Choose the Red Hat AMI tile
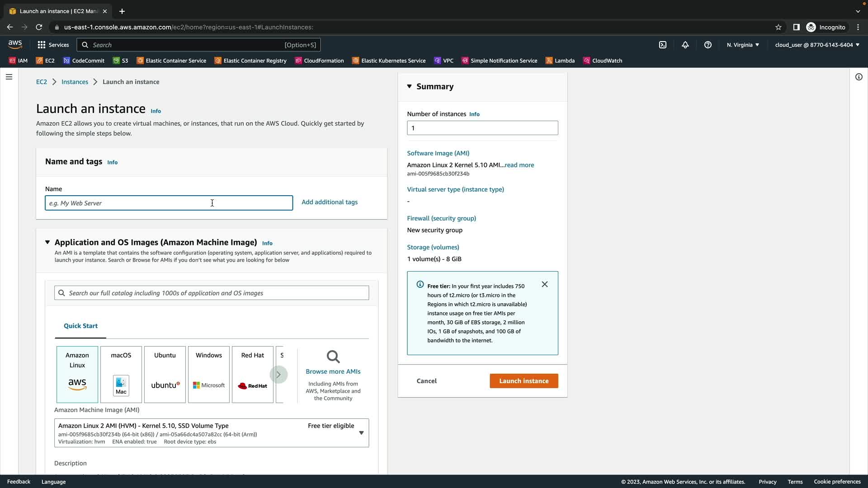The height and width of the screenshot is (488, 868). point(253,374)
